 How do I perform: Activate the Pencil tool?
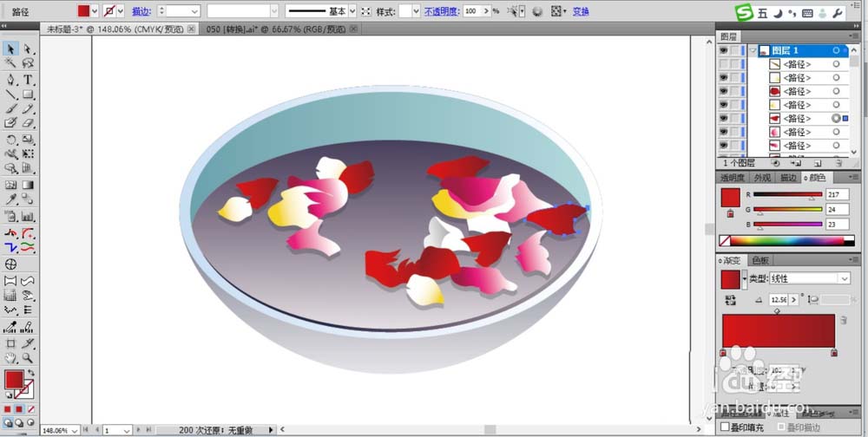(x=28, y=109)
